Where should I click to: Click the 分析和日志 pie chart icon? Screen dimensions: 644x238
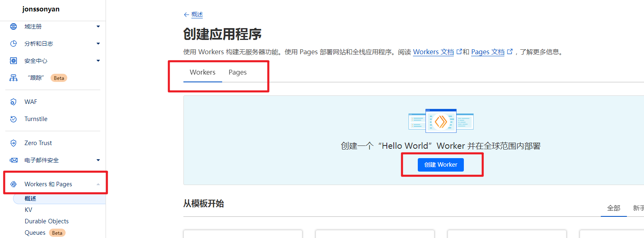13,44
